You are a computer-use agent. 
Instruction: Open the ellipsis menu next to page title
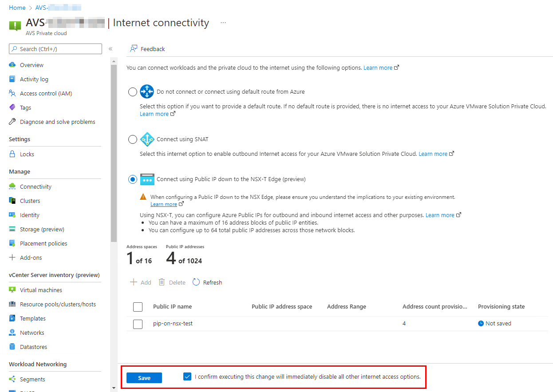tap(223, 23)
